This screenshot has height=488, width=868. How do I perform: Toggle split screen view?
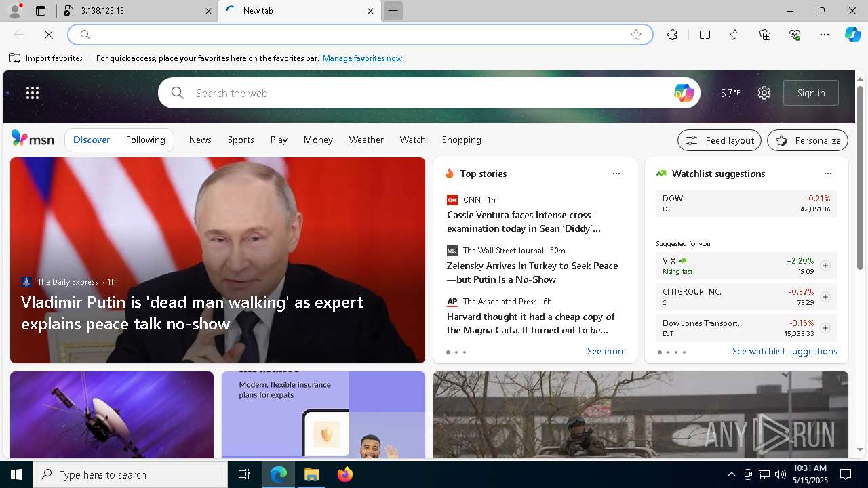[x=705, y=35]
